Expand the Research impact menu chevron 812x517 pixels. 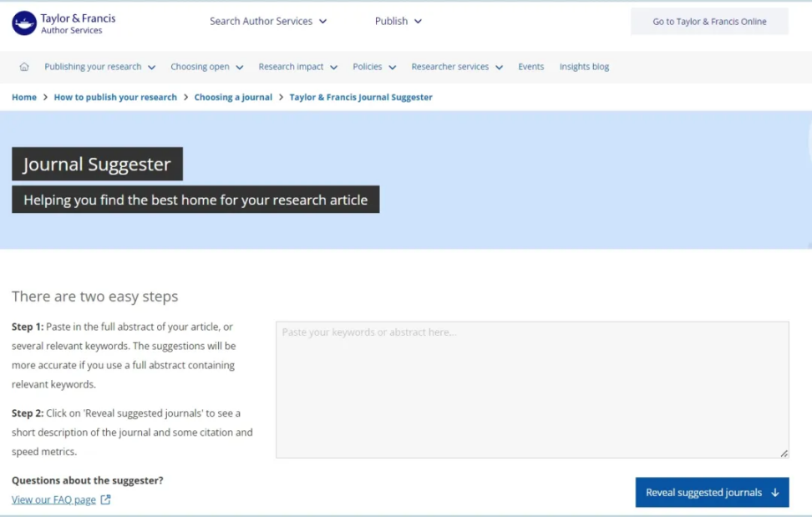tap(334, 68)
